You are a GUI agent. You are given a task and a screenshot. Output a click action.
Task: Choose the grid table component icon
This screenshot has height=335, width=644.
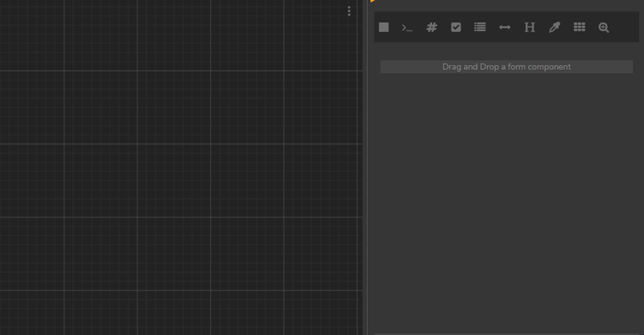(580, 27)
